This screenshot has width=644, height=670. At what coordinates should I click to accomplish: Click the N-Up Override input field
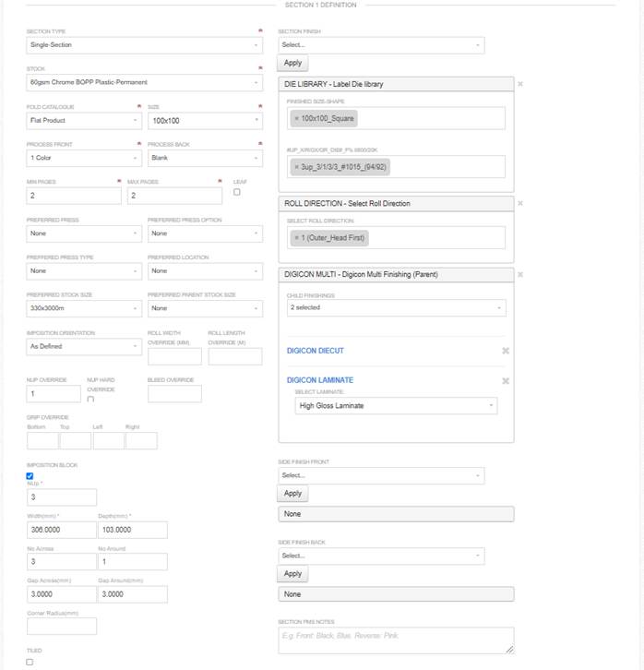pos(54,393)
